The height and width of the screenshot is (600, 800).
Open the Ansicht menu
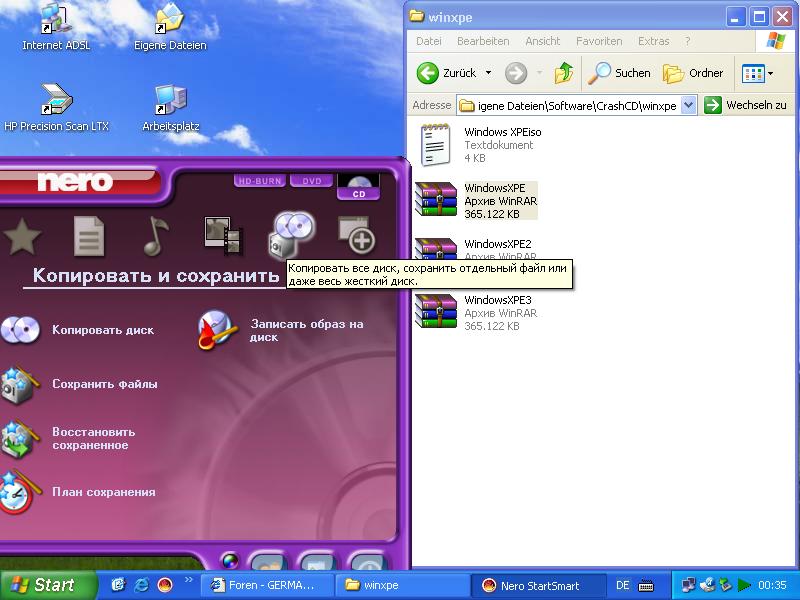tap(542, 41)
